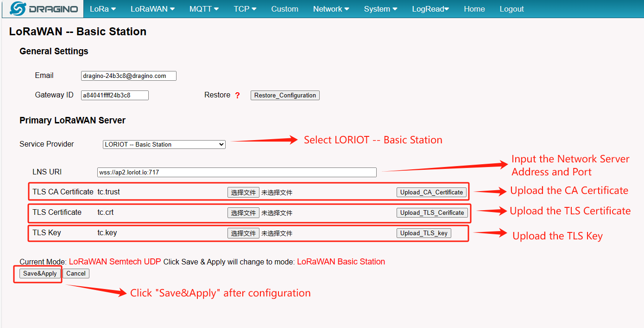Choose file for TLS Key

click(243, 233)
